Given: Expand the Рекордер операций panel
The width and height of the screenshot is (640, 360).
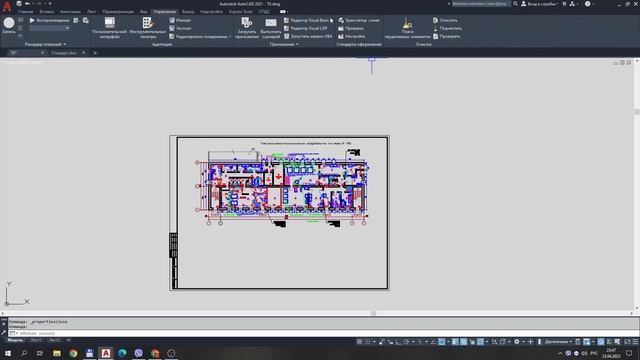Looking at the screenshot, I should [x=45, y=44].
